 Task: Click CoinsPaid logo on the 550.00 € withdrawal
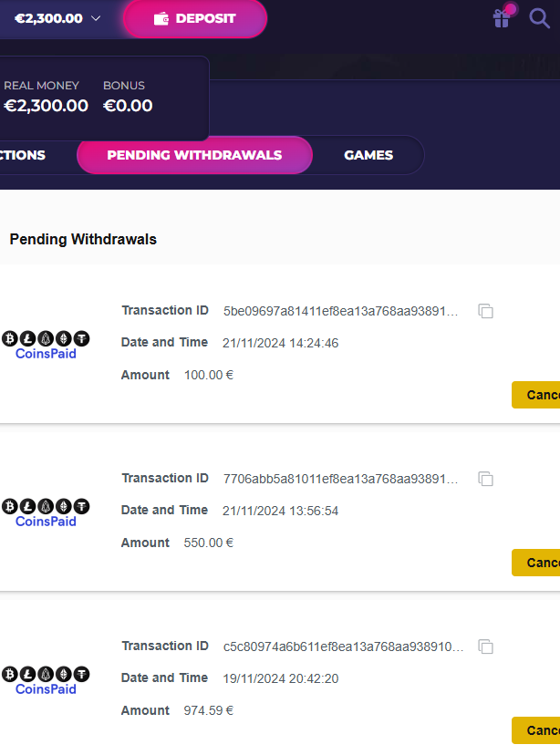pos(46,512)
